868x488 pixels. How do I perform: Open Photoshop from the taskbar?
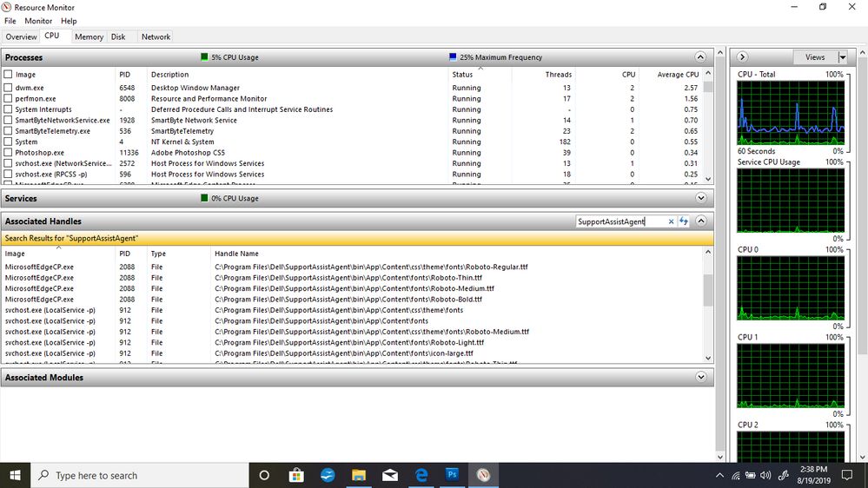[x=452, y=475]
